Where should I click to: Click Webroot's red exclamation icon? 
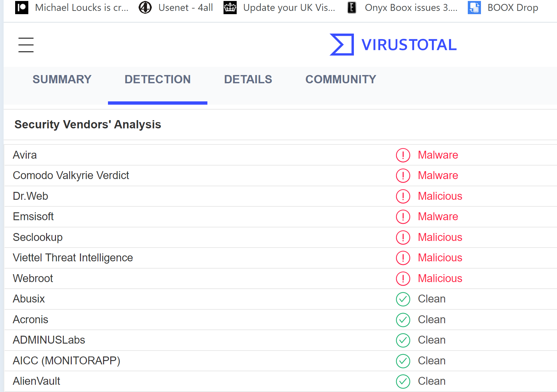tap(403, 279)
